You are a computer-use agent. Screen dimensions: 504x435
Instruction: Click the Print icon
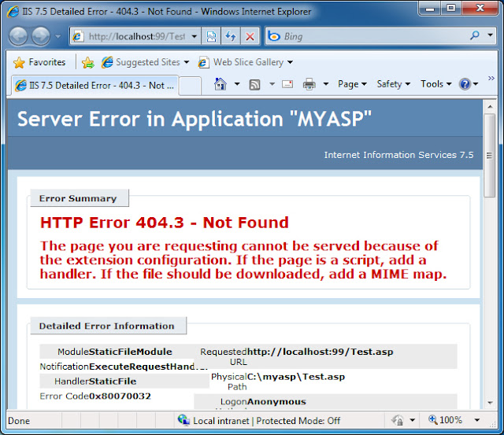309,84
